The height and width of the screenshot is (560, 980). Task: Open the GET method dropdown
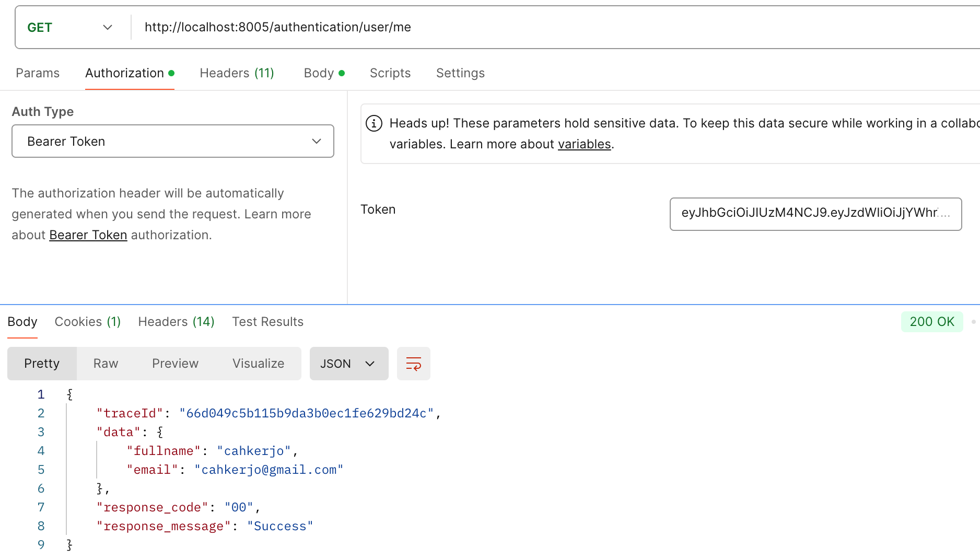[x=70, y=27]
